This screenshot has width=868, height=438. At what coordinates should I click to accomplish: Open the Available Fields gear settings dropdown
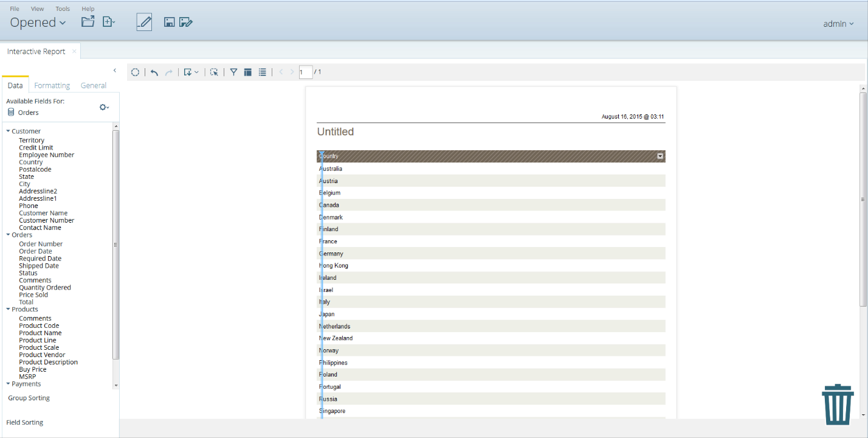point(105,107)
